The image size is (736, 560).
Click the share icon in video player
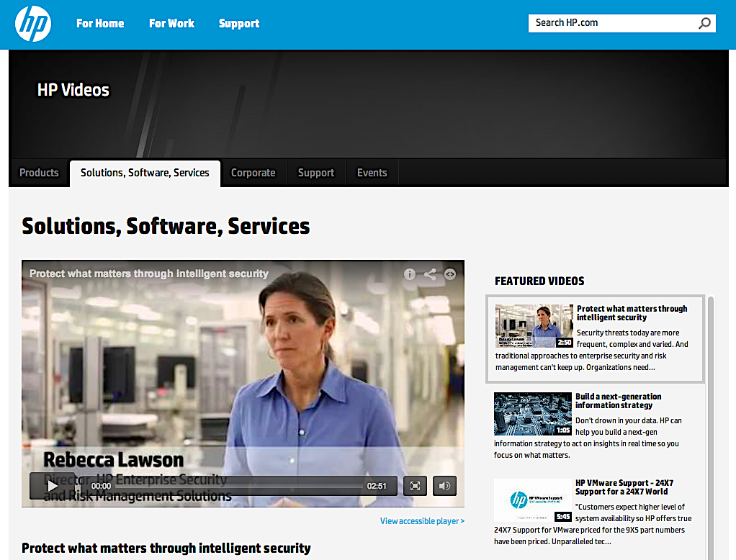430,274
